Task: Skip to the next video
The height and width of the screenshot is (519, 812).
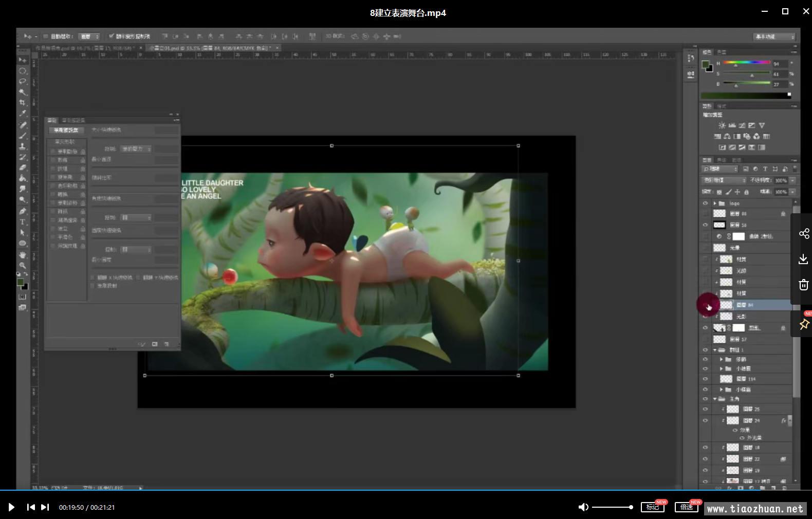Action: (45, 507)
